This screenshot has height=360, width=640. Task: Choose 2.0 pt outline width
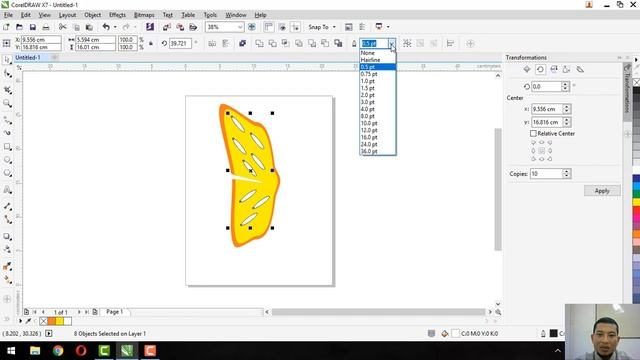click(x=378, y=95)
